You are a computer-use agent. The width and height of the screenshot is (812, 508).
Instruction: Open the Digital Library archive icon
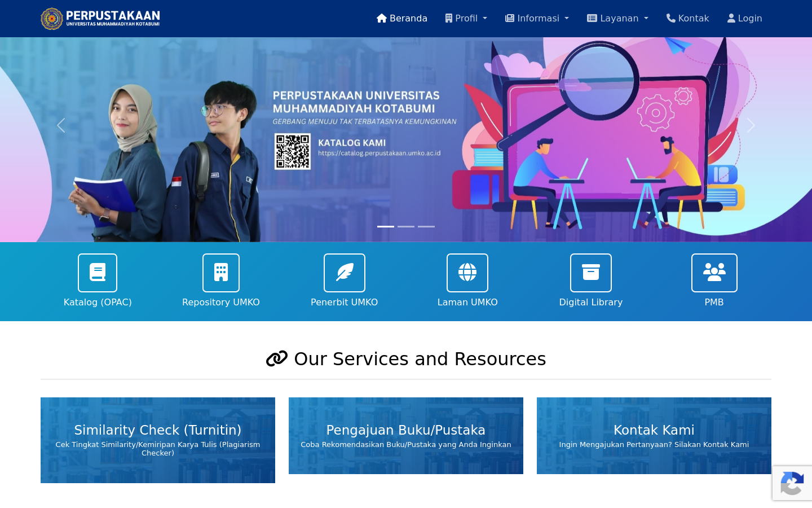pyautogui.click(x=591, y=273)
